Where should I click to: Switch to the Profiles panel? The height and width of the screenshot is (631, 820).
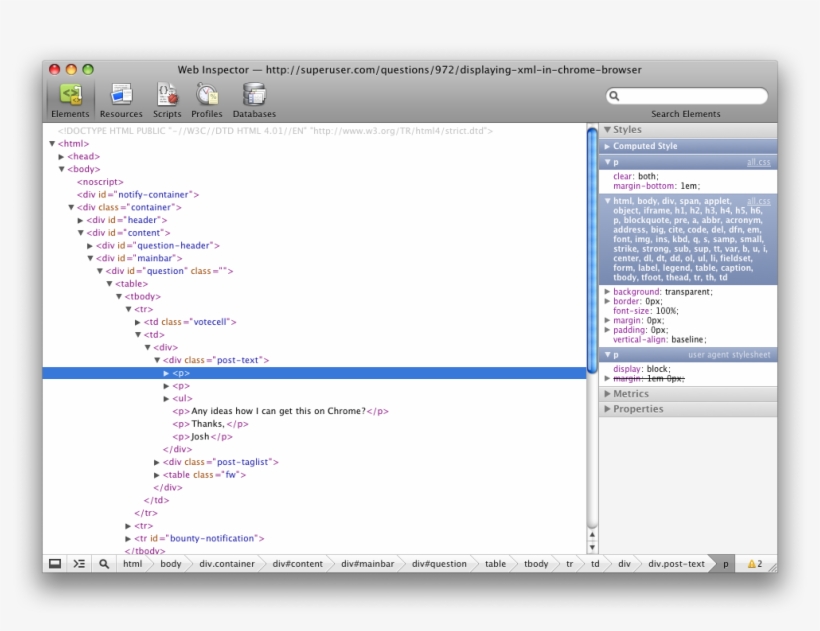click(207, 95)
